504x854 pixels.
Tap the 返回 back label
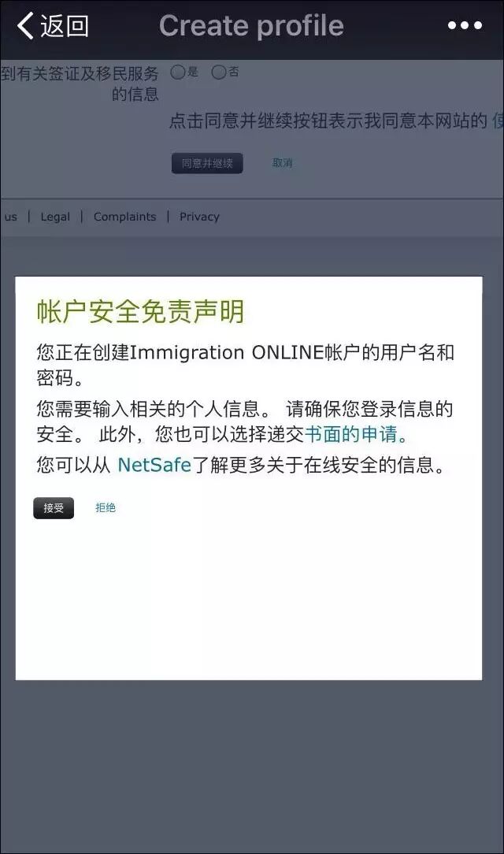[x=65, y=25]
